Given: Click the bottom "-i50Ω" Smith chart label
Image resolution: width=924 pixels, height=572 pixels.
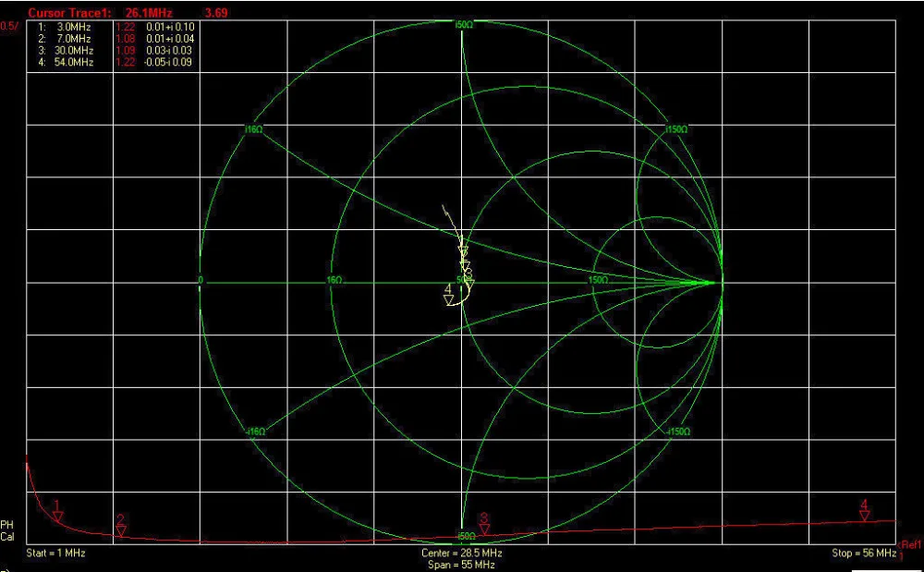Looking at the screenshot, I should pos(465,536).
